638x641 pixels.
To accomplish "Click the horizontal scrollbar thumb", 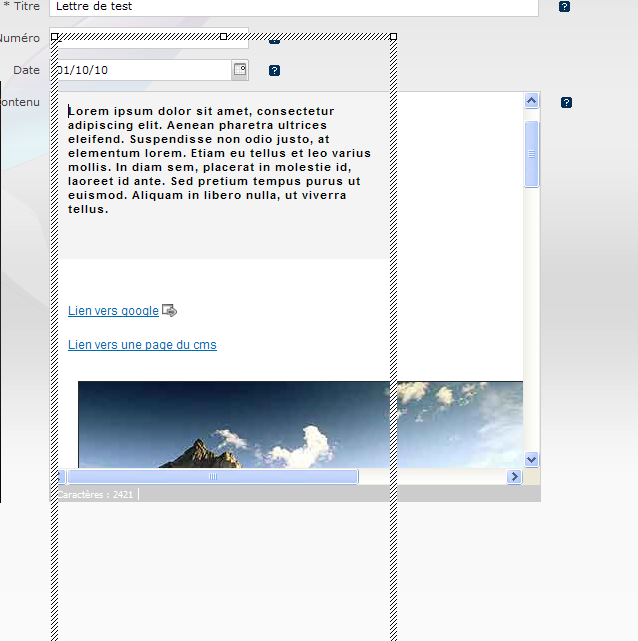I will pyautogui.click(x=213, y=477).
